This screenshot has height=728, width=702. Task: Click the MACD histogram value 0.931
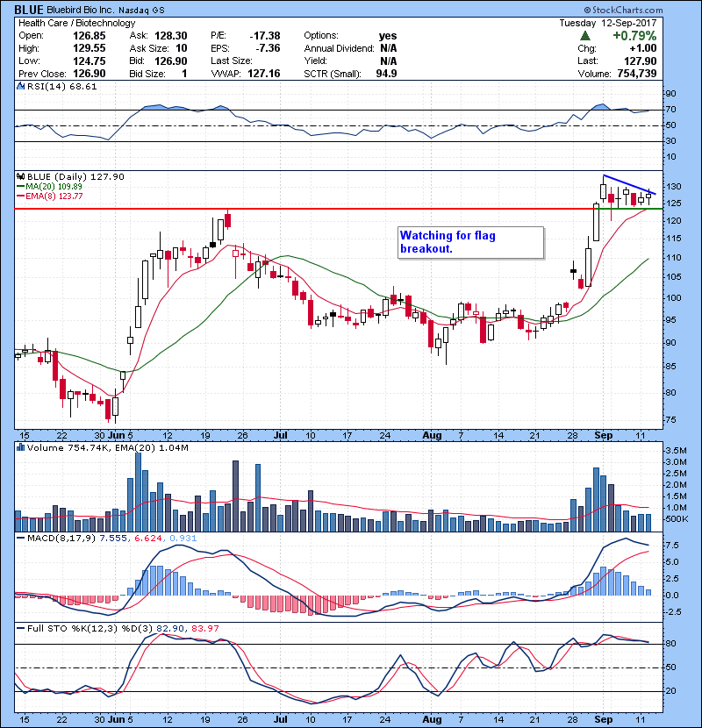point(183,539)
